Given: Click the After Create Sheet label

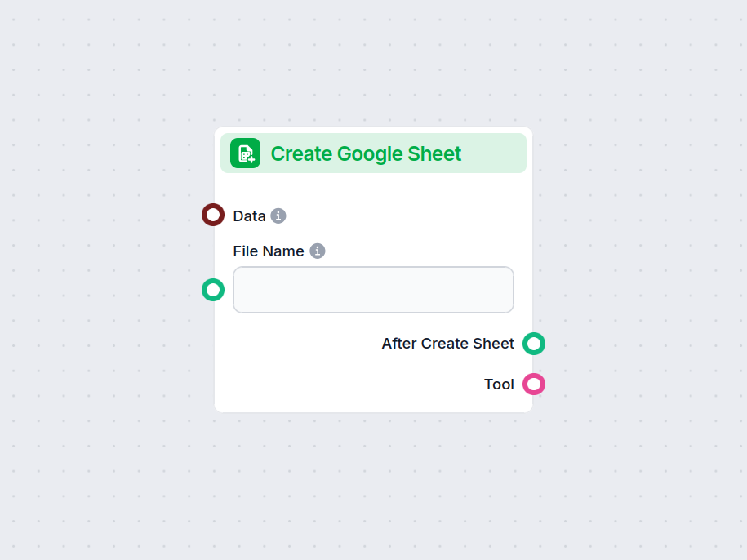Looking at the screenshot, I should 447,344.
